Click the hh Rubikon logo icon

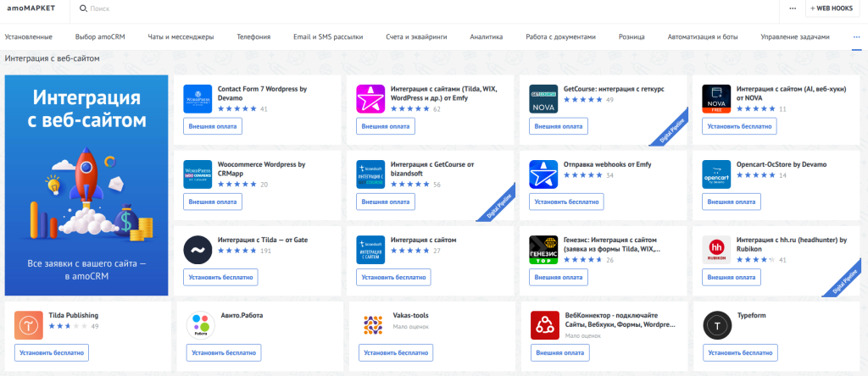point(716,250)
